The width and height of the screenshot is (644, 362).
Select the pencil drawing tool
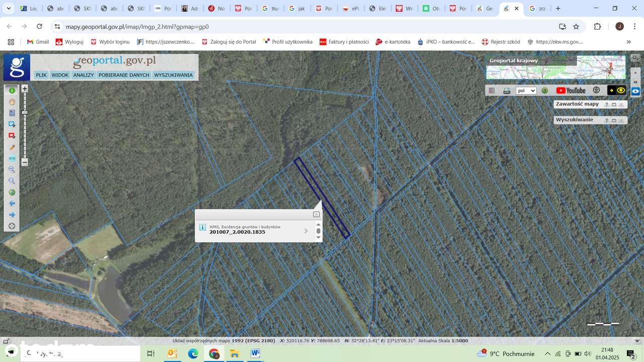pyautogui.click(x=12, y=147)
